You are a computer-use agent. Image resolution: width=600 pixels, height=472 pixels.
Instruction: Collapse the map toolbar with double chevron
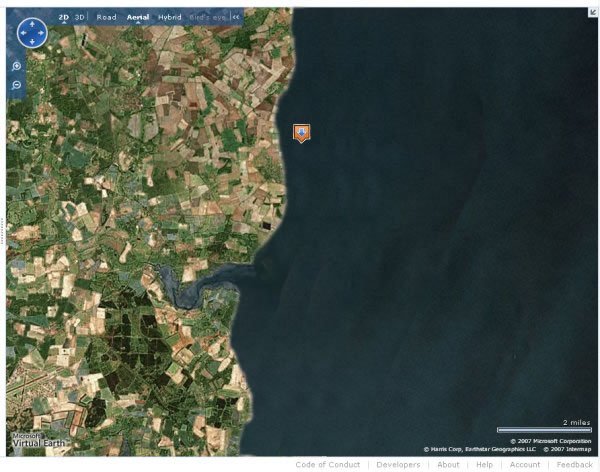(x=236, y=17)
